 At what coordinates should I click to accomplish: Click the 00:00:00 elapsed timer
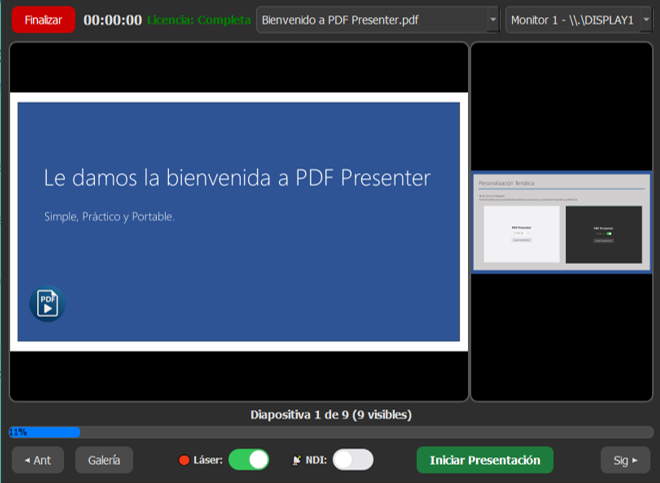tap(112, 20)
